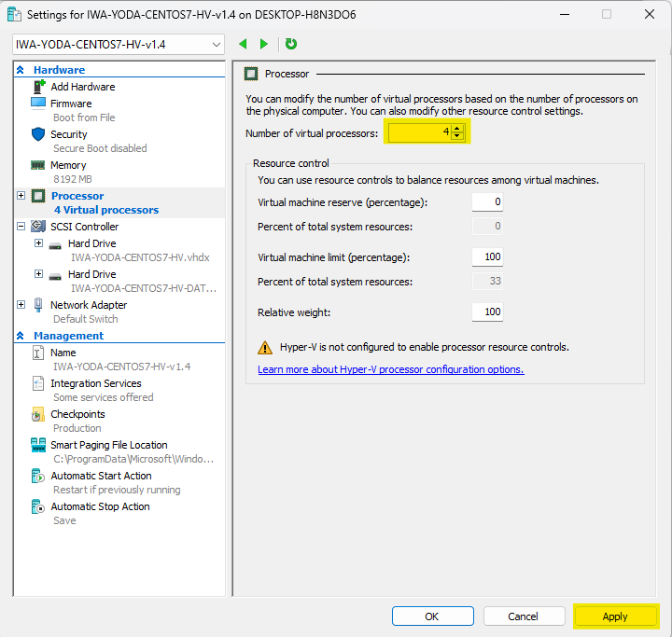Viewport: 672px width, 637px height.
Task: Click the Automatic Start Action icon
Action: [x=38, y=476]
